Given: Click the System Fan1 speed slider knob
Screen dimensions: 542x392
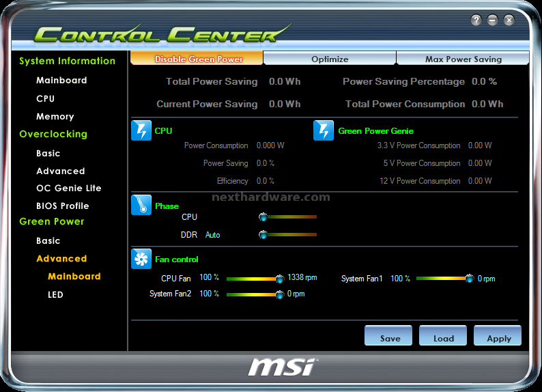Looking at the screenshot, I should [x=470, y=278].
